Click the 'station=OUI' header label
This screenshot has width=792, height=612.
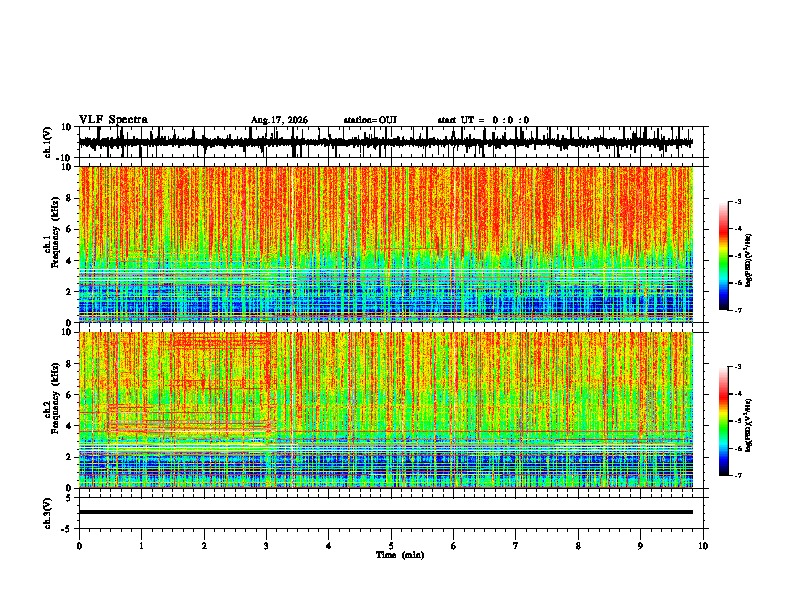(x=370, y=120)
